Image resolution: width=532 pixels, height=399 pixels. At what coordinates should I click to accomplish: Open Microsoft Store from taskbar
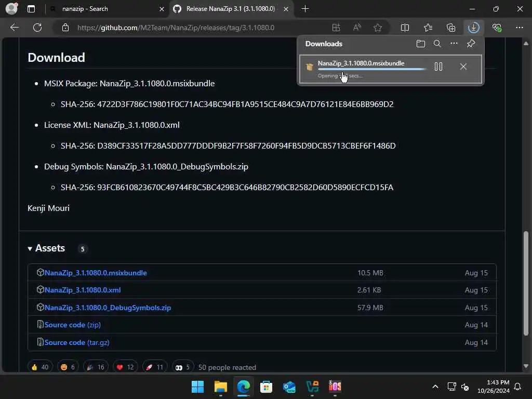tap(266, 387)
